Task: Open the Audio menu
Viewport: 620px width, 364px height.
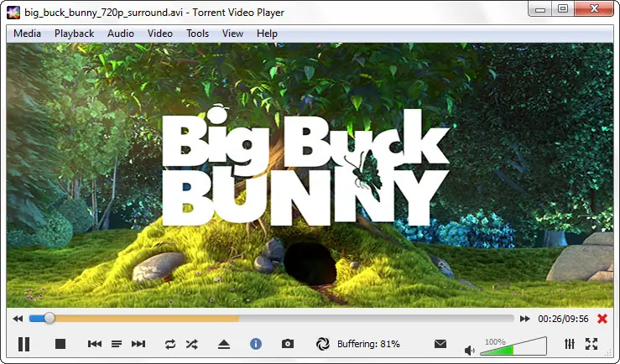Action: (121, 34)
